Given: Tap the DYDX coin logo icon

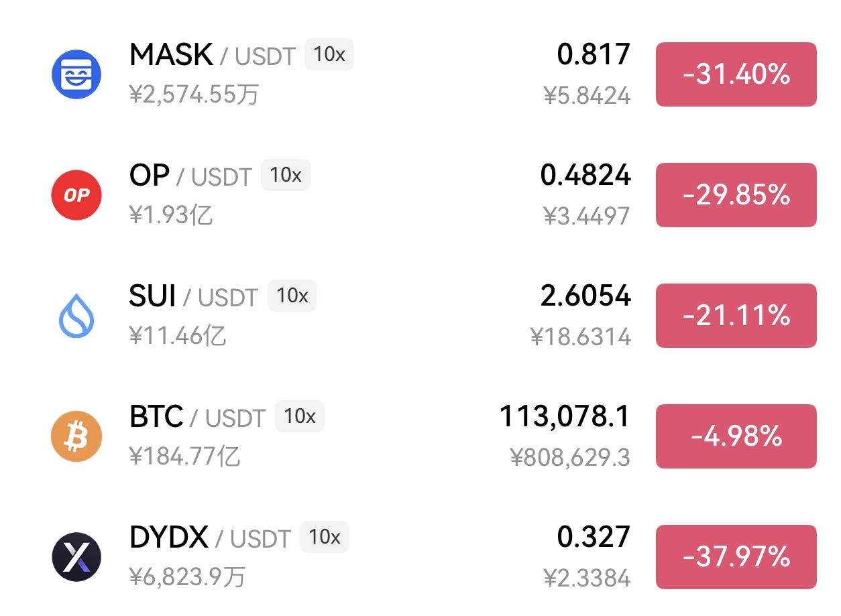Looking at the screenshot, I should tap(76, 557).
